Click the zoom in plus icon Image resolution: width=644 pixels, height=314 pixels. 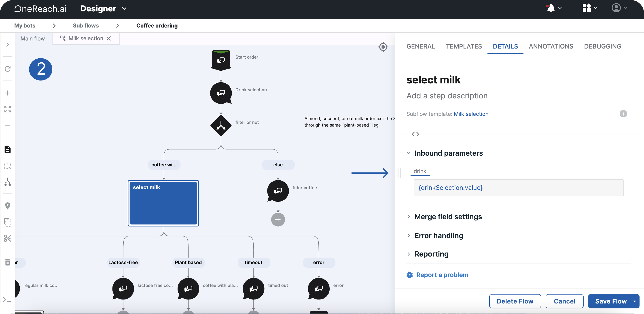pyautogui.click(x=8, y=93)
